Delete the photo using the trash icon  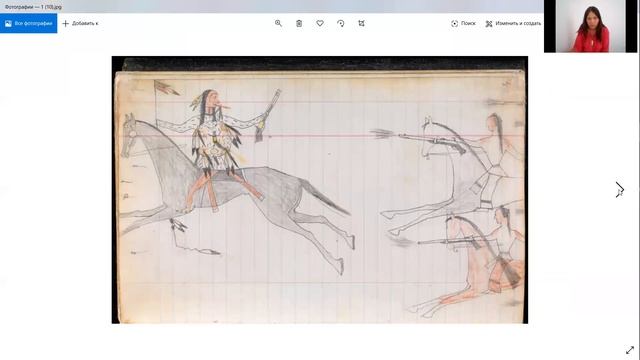tap(299, 23)
